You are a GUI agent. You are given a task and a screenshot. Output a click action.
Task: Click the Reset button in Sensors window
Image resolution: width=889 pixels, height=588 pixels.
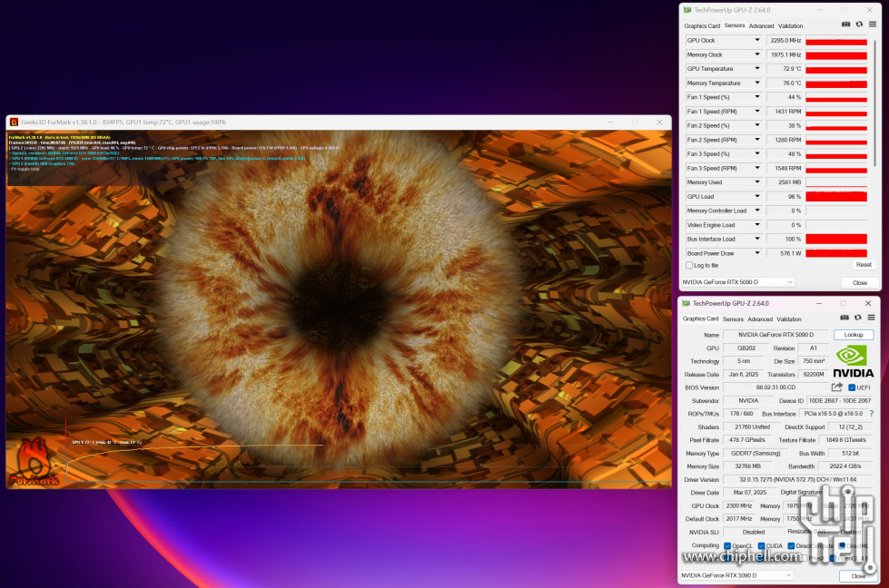click(864, 265)
